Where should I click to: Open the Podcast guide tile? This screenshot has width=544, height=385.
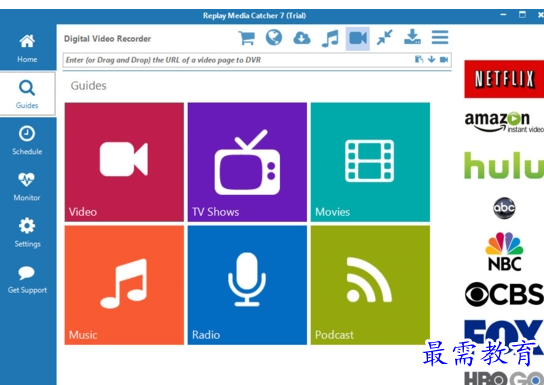pyautogui.click(x=370, y=285)
